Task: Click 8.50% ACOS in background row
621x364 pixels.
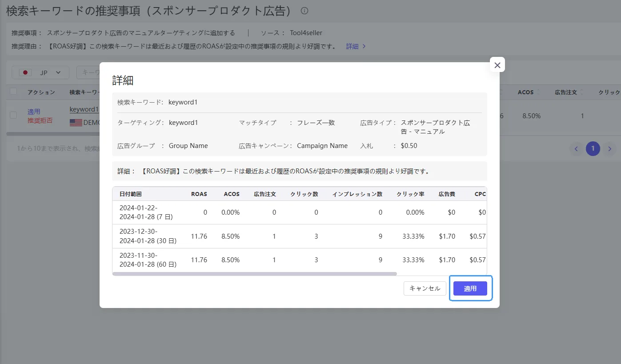Action: (x=532, y=116)
